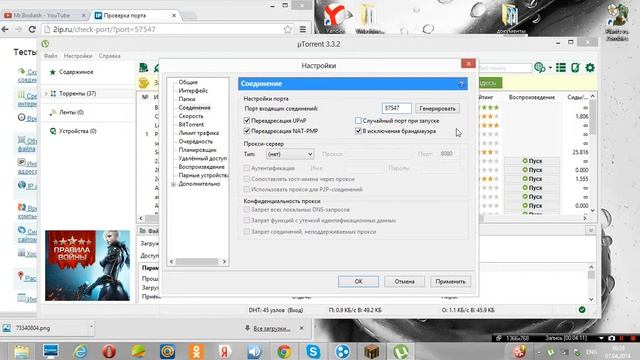Screen dimensions: 640x360
Task: Select Интерфейс settings category
Action: 193,91
